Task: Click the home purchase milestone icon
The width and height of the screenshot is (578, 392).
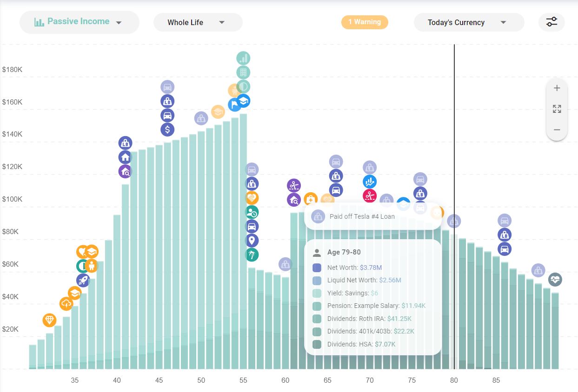Action: 125,157
